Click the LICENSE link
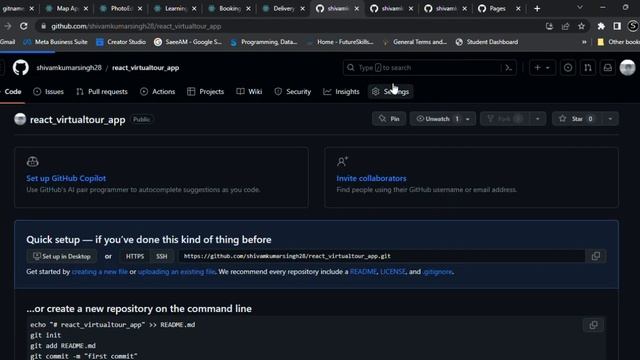This screenshot has height=360, width=640. coord(393,271)
